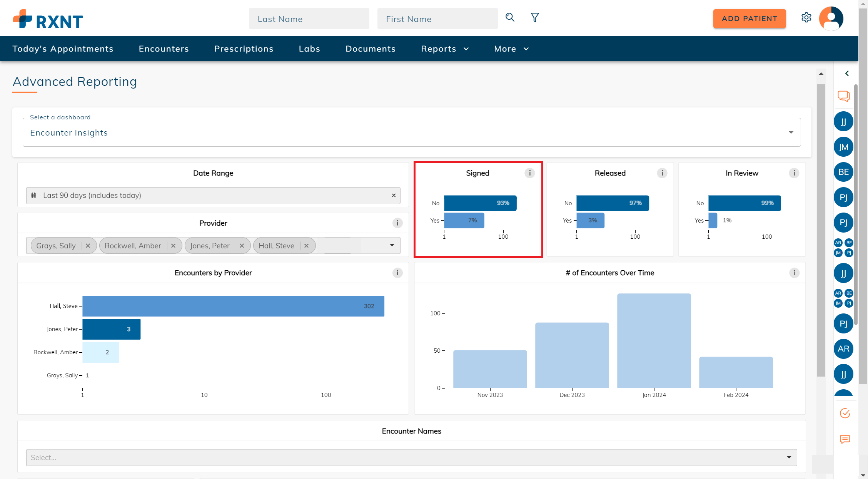Click the Dec 2023 encounters bar
868x479 pixels.
(572, 355)
